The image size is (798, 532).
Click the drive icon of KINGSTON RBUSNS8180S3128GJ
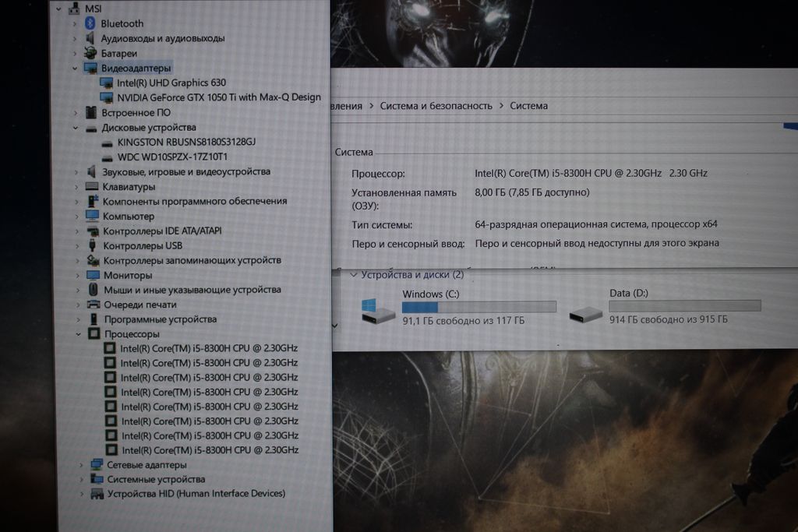click(107, 143)
